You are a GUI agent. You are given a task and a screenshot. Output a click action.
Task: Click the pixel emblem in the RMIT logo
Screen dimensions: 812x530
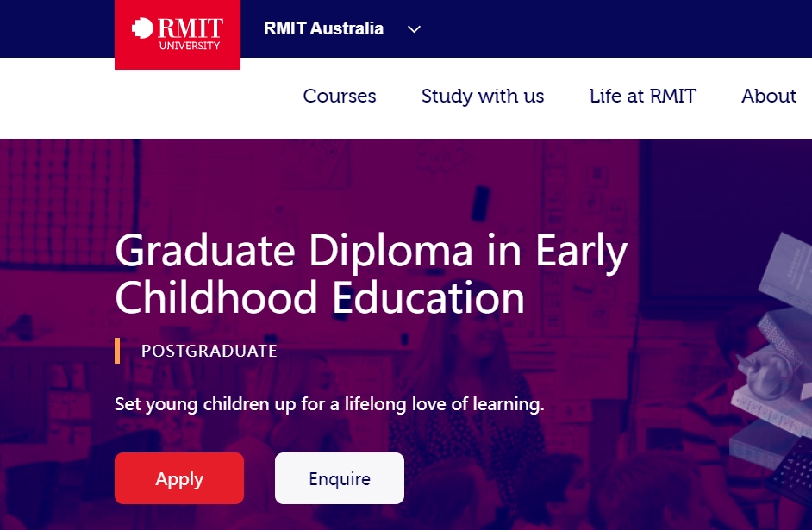pyautogui.click(x=142, y=28)
